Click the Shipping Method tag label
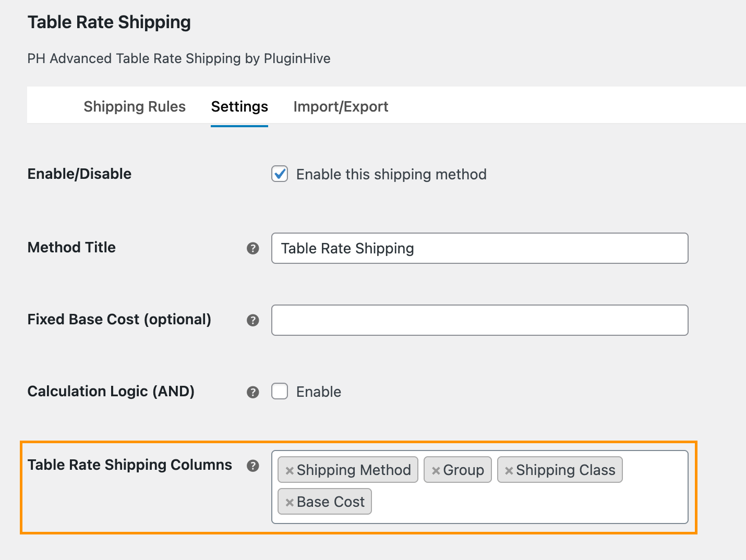This screenshot has height=560, width=746. tap(354, 470)
